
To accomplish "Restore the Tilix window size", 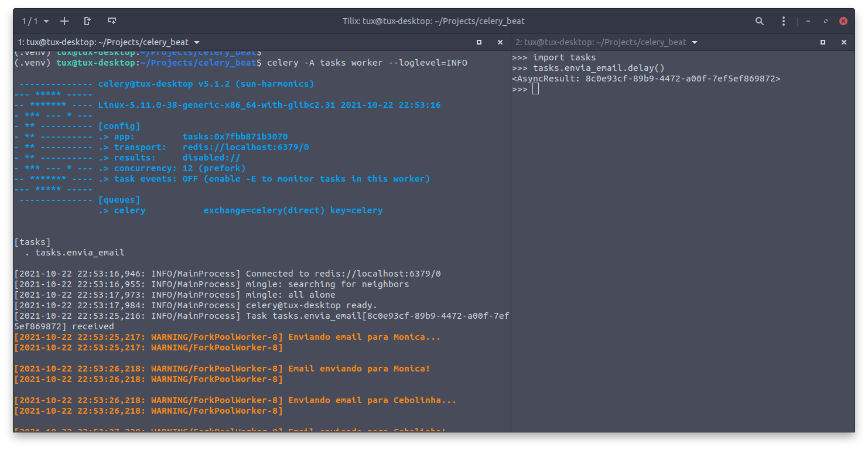I will 826,21.
